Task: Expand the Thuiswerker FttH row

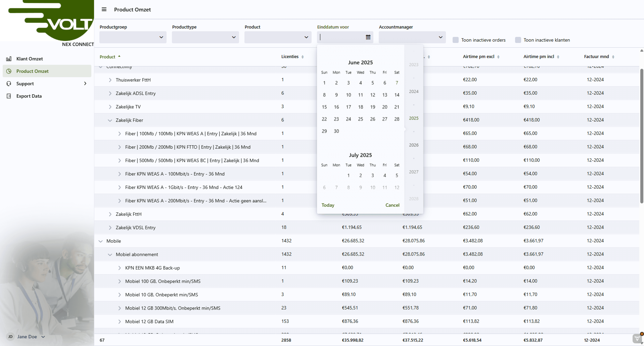Action: click(110, 80)
